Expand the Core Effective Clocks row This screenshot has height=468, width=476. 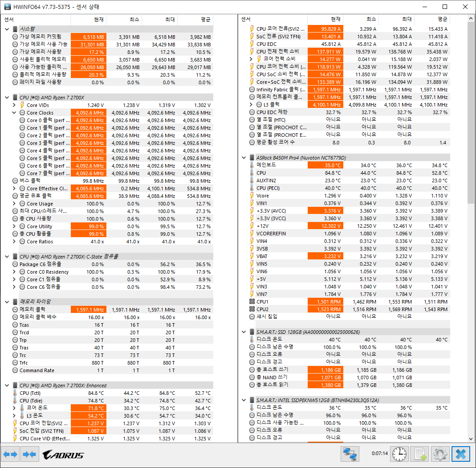coord(14,189)
